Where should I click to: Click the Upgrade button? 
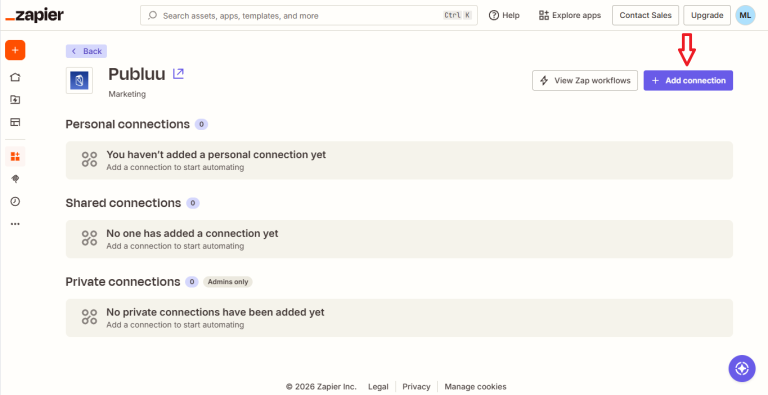pos(707,15)
